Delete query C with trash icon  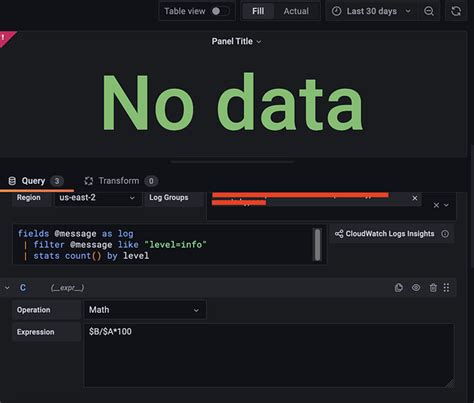pos(433,288)
